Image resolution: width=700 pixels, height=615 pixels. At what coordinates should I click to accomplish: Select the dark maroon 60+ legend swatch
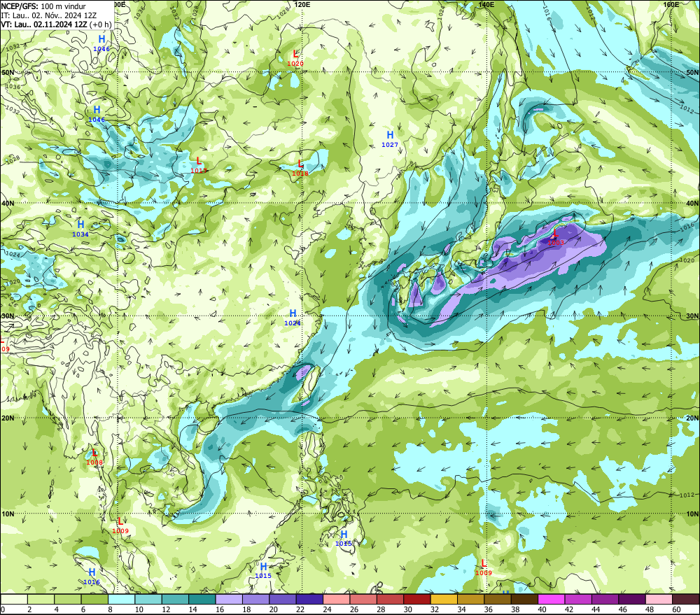click(686, 599)
